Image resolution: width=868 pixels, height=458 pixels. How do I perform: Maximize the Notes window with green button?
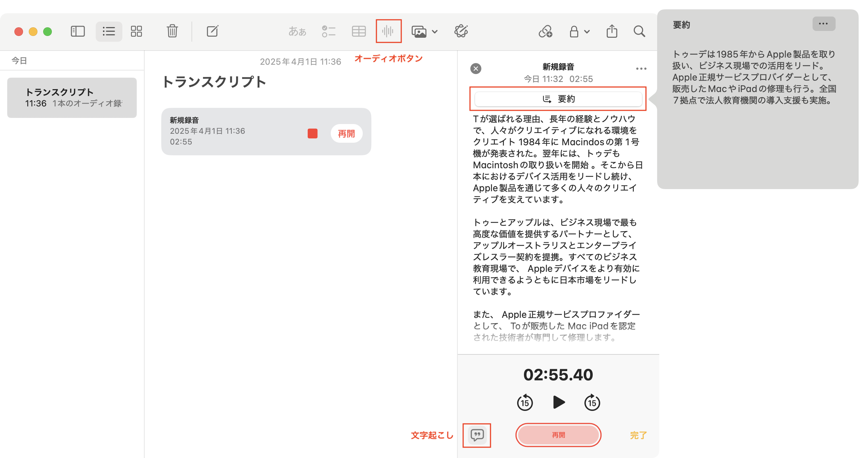pos(48,32)
